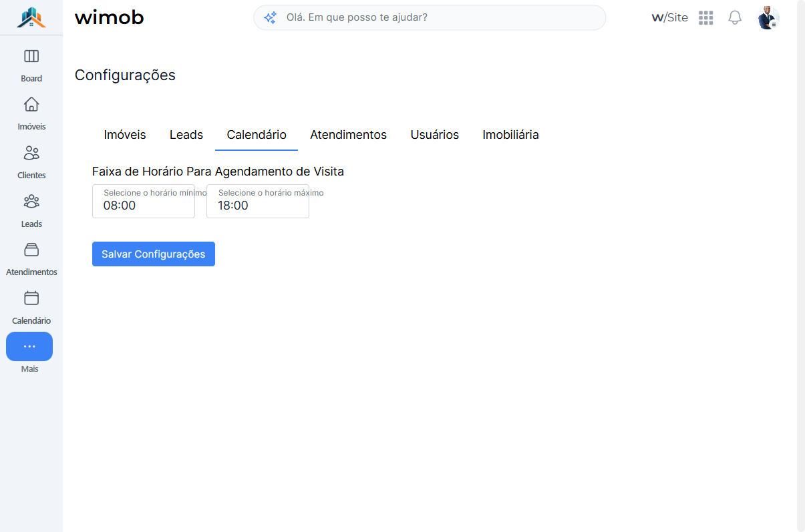The image size is (805, 532).
Task: Open the Atendimentos inbox icon
Action: point(31,250)
